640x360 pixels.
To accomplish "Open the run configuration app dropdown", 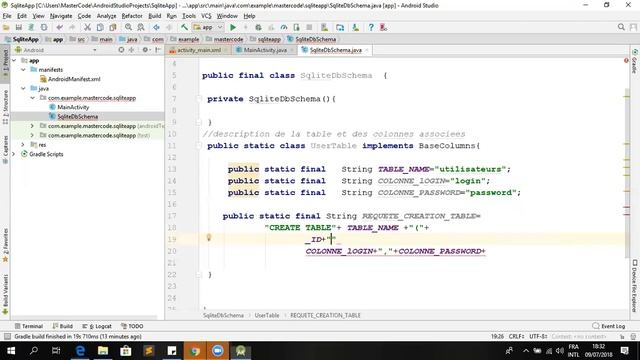I will pos(208,27).
